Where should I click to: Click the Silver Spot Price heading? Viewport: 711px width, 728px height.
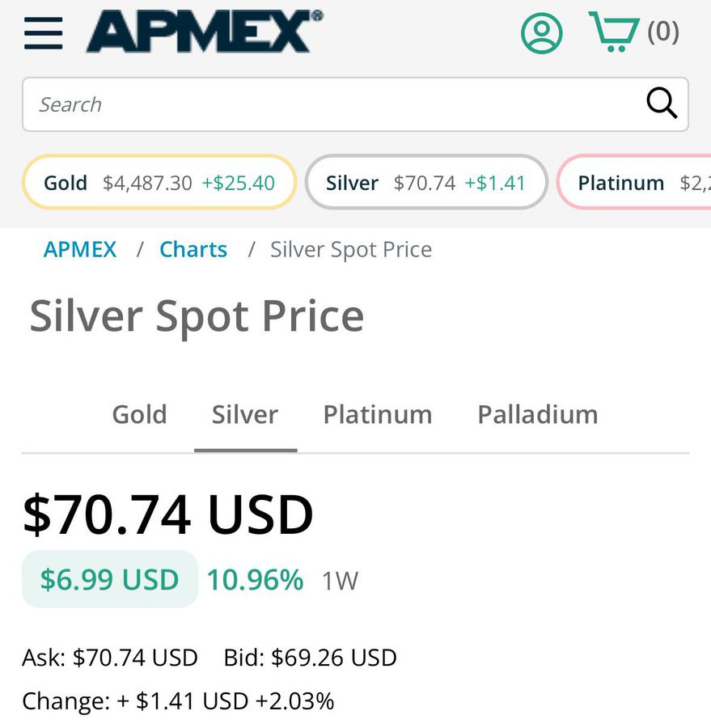click(x=197, y=316)
